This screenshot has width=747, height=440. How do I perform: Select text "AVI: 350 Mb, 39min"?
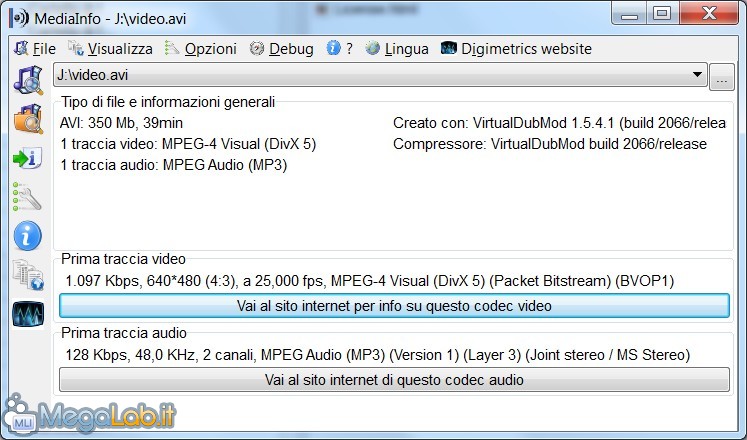click(x=121, y=123)
